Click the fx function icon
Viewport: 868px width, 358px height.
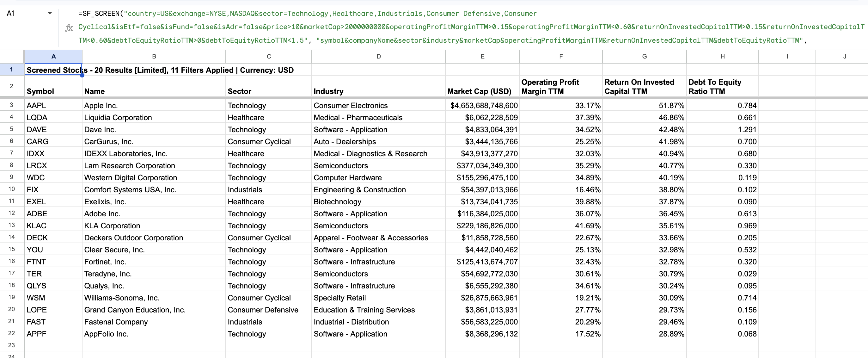coord(69,28)
